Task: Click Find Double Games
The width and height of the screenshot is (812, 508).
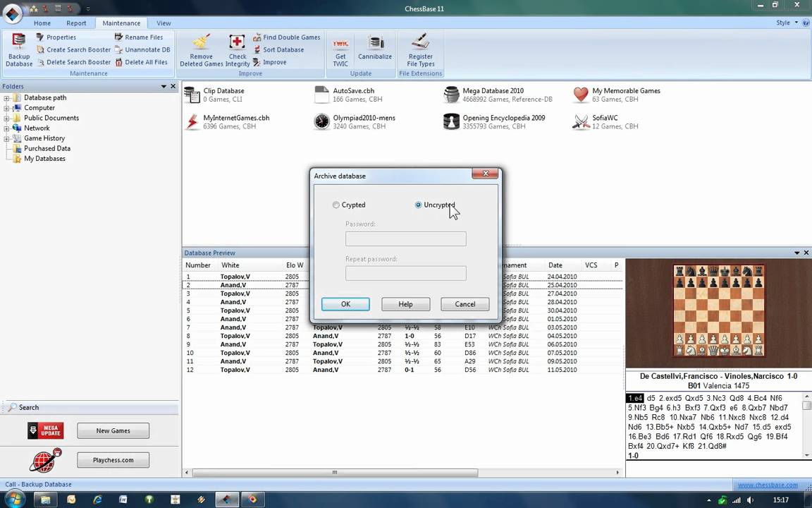Action: [x=286, y=37]
